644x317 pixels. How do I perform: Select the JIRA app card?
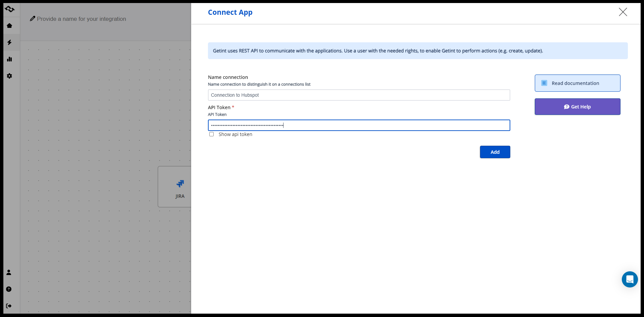pyautogui.click(x=175, y=187)
